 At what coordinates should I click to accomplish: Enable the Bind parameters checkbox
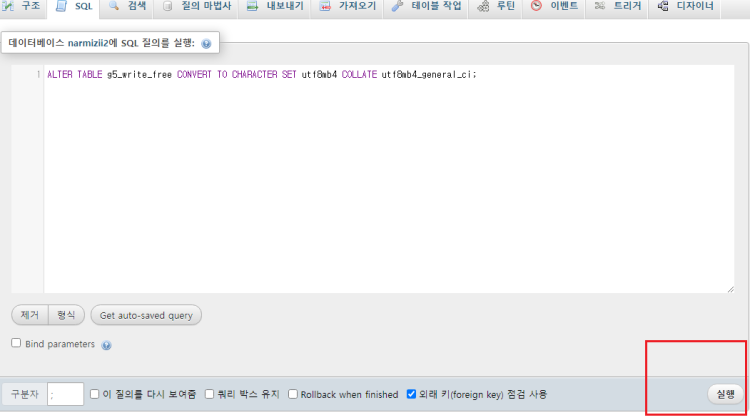(16, 343)
